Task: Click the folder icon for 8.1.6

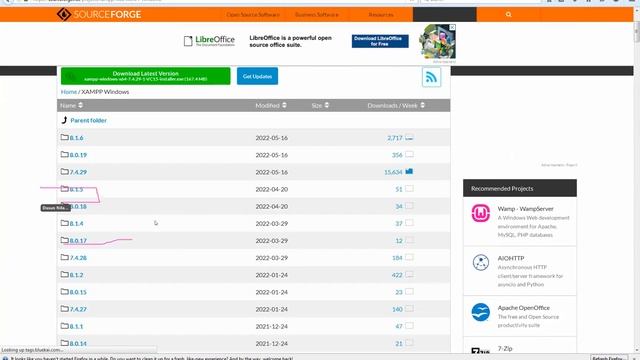Action: pyautogui.click(x=64, y=137)
